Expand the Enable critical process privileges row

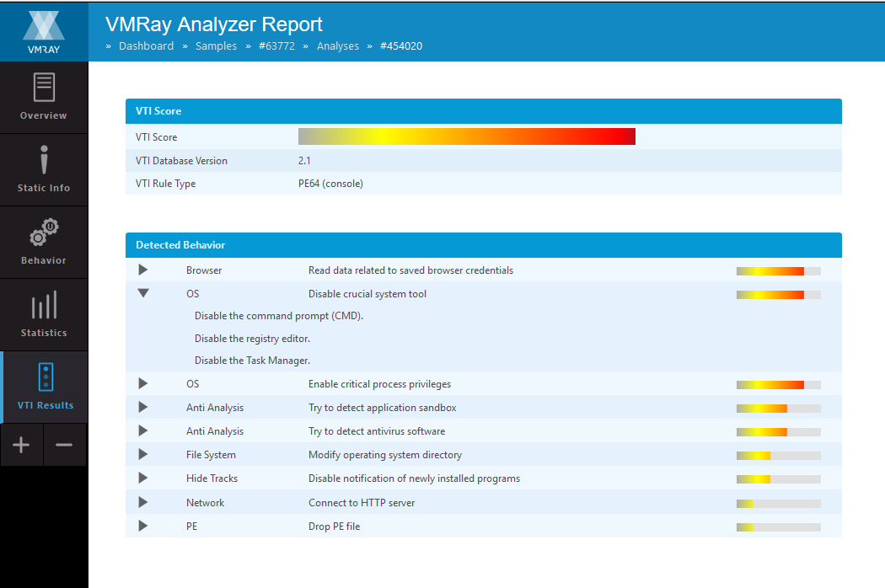point(142,384)
